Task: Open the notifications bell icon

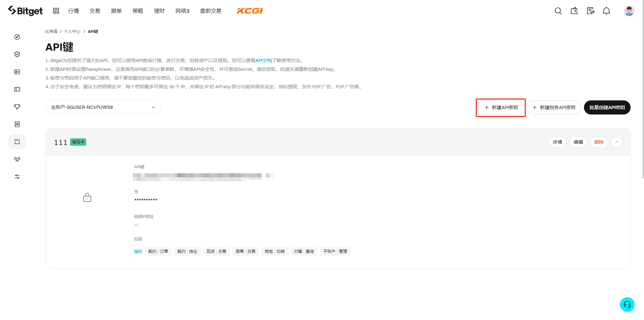Action: tap(606, 11)
